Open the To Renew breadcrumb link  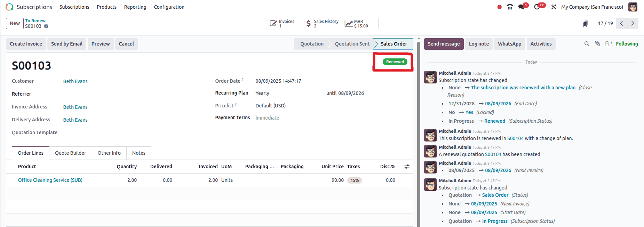pyautogui.click(x=35, y=21)
